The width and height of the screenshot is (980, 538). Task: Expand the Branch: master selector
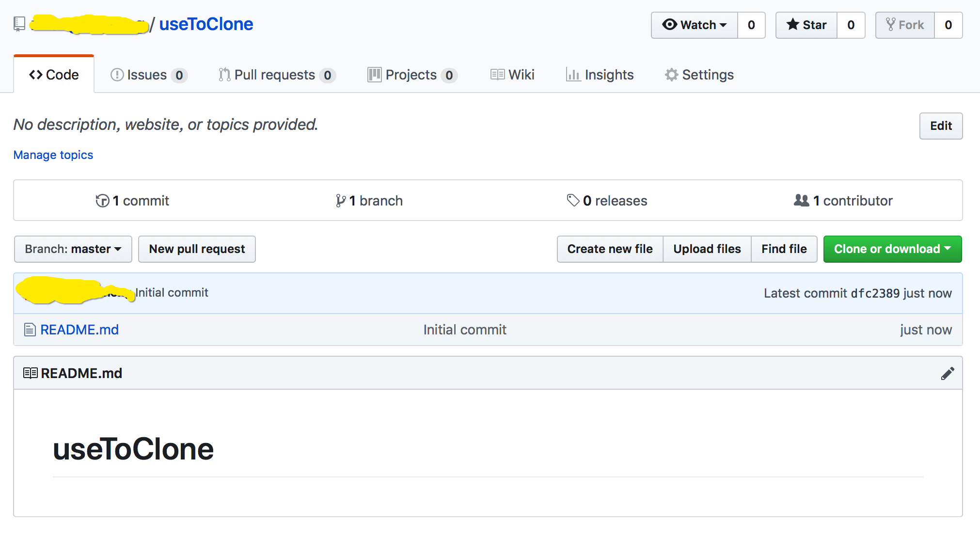(73, 249)
